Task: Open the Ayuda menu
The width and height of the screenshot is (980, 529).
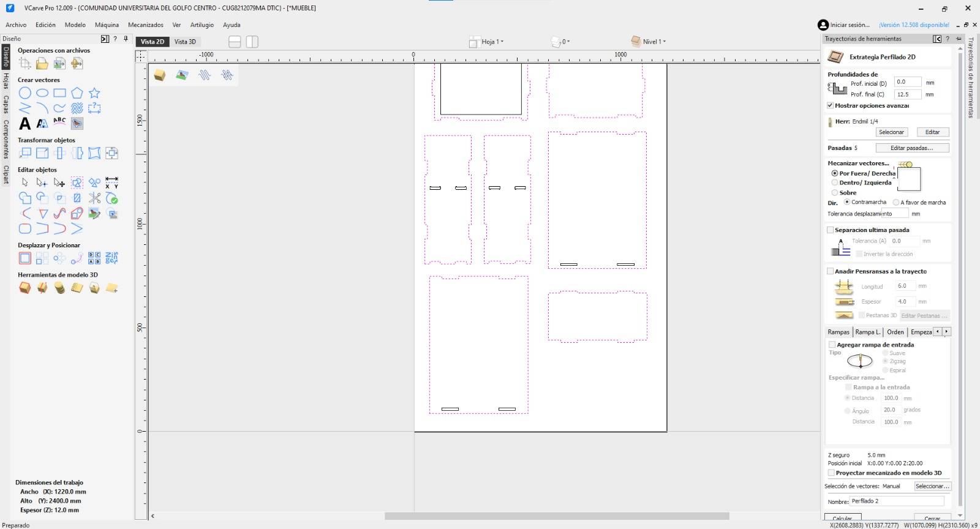Action: (232, 25)
